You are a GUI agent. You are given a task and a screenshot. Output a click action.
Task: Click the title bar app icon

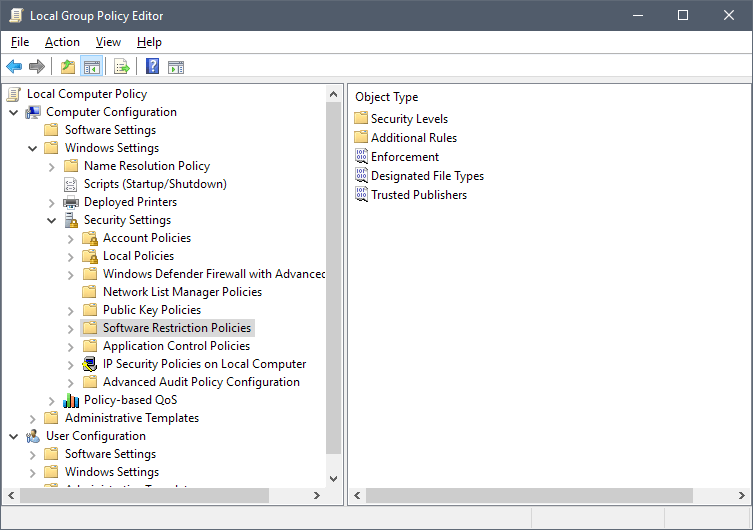[x=16, y=15]
